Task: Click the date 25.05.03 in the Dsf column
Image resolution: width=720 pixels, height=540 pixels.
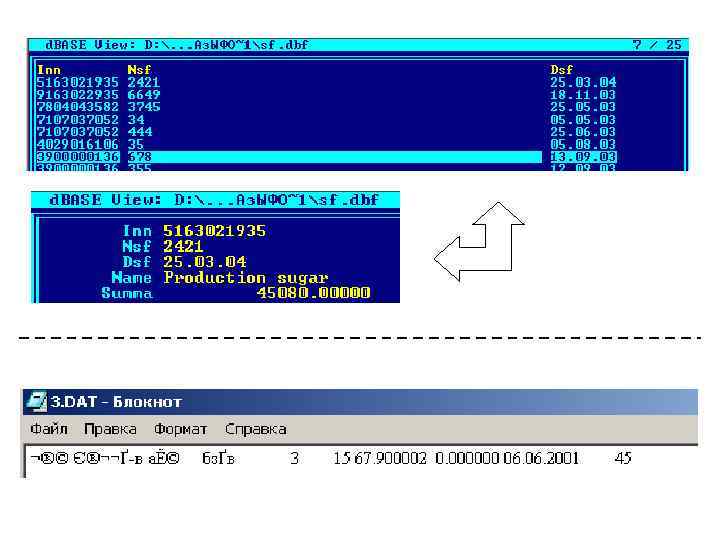Action: tap(583, 107)
